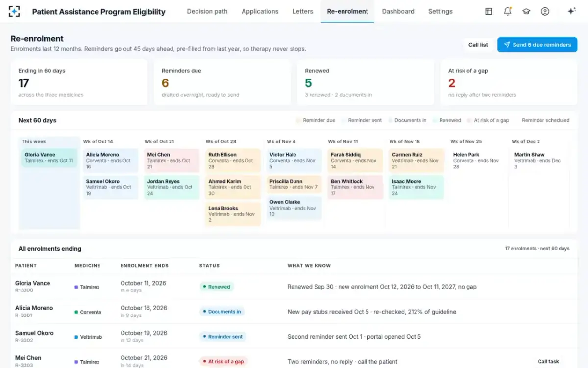Select Isaac Moore's calendar card
Viewport: 588px width, 368px height.
click(x=416, y=187)
